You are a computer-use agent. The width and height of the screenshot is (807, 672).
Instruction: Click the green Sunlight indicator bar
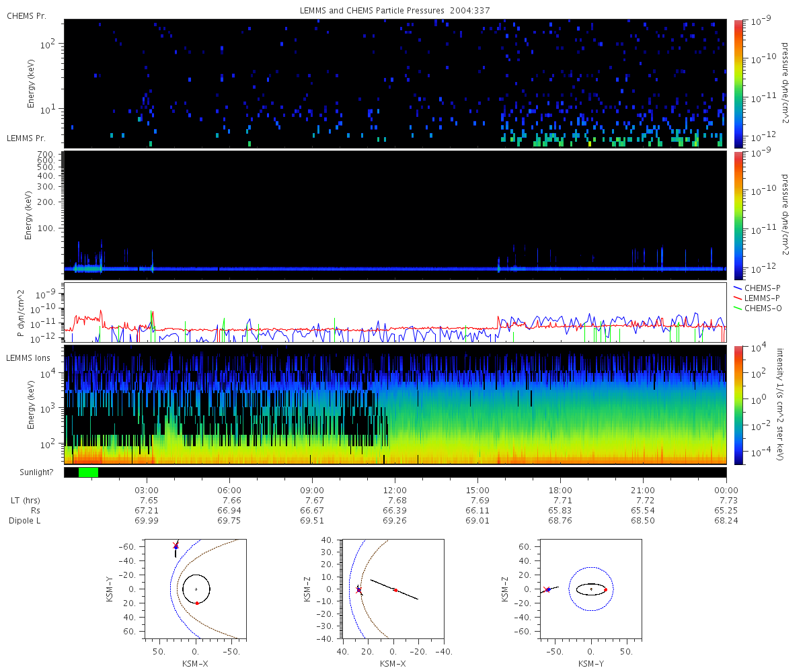pos(88,472)
